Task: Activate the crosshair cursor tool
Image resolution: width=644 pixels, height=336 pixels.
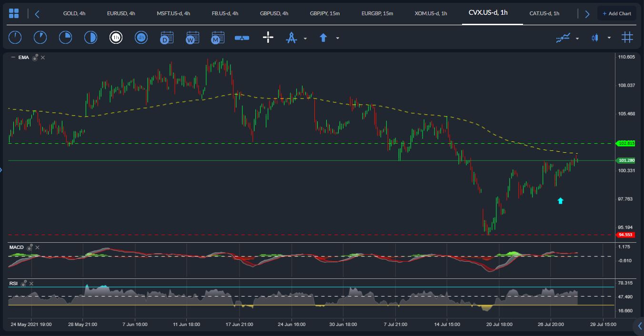Action: point(268,37)
